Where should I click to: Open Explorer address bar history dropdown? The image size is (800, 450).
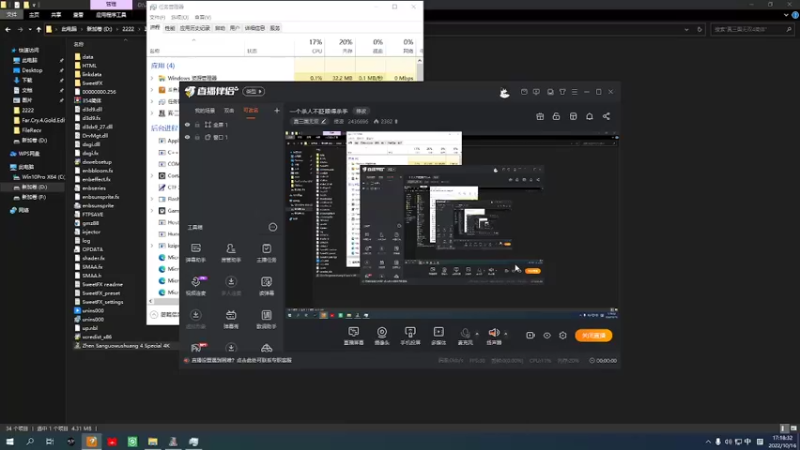click(686, 30)
